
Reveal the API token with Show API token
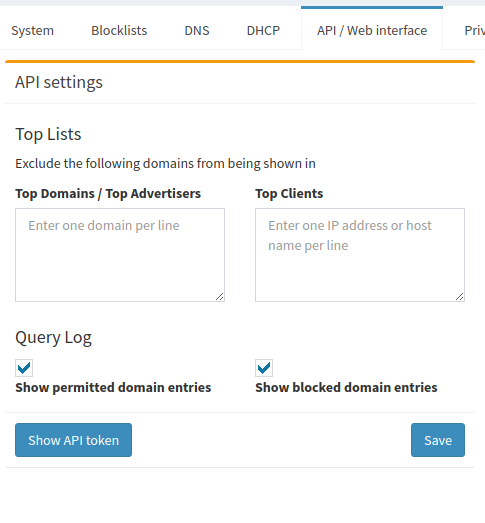73,440
